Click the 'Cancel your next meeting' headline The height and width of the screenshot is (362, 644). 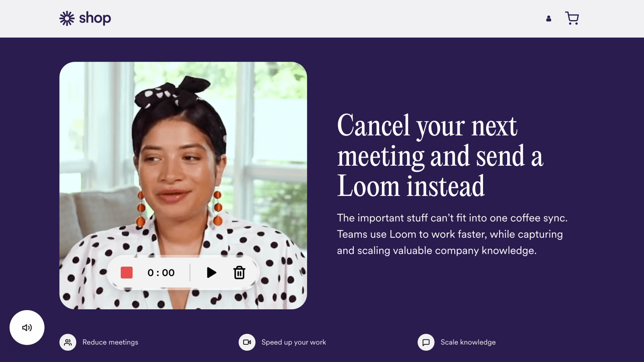tap(440, 156)
